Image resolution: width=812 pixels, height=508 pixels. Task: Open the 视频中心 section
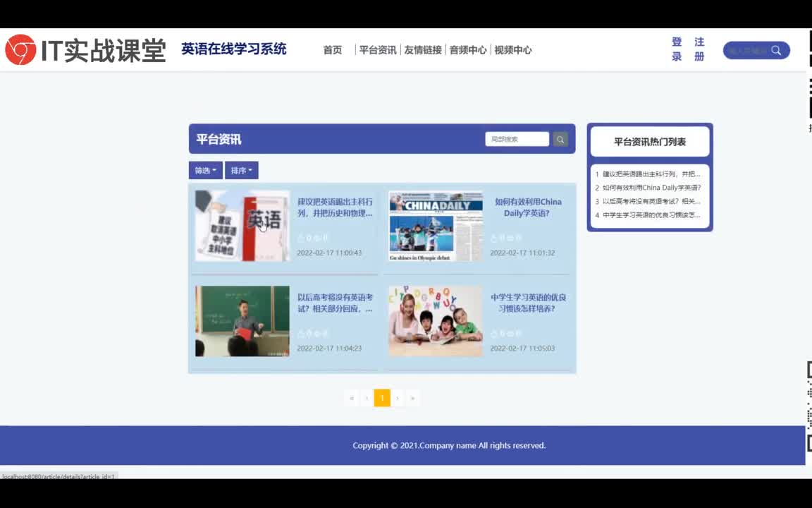point(513,50)
